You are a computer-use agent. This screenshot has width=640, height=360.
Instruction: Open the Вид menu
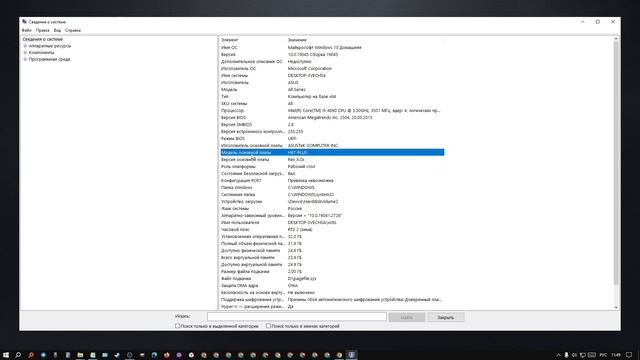57,30
